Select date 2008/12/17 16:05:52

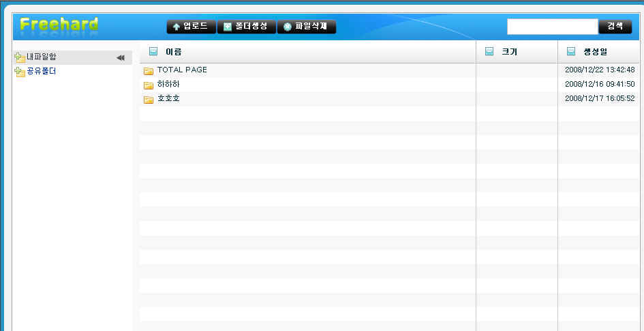pos(600,99)
